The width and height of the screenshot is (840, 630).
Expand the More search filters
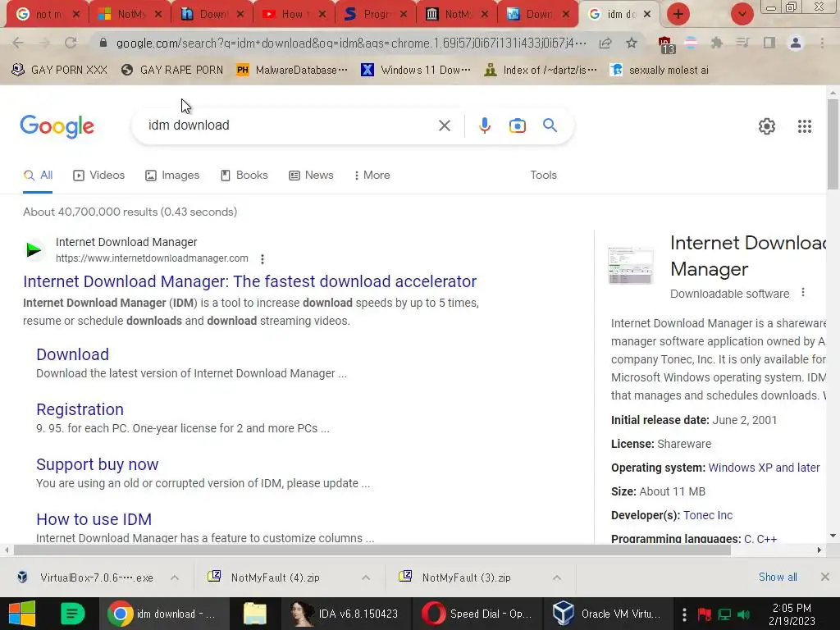(372, 176)
